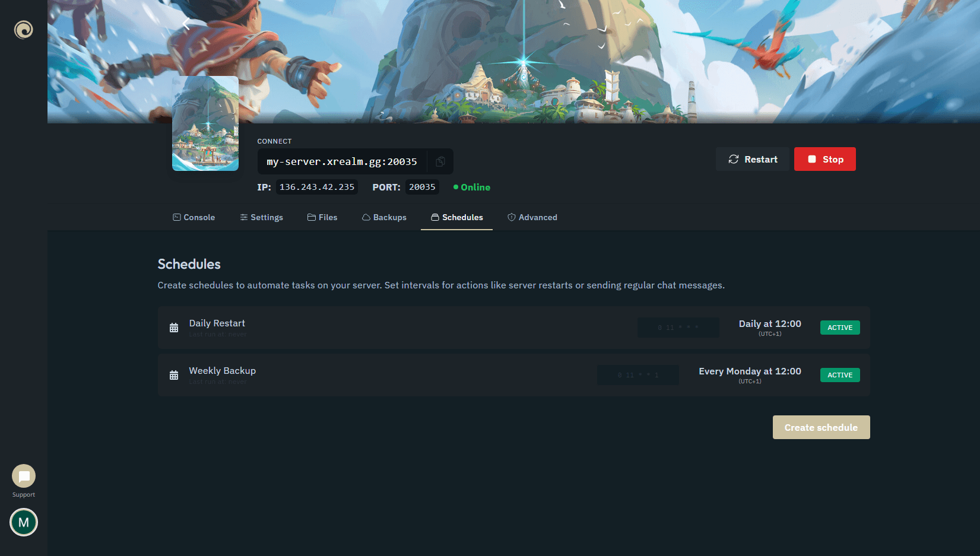Click the server address field

(x=342, y=161)
